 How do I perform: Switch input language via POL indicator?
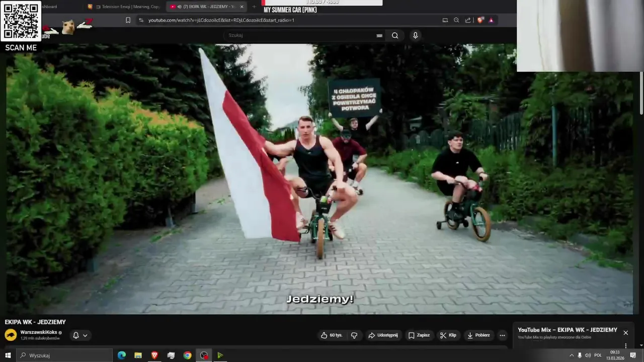[x=598, y=355]
